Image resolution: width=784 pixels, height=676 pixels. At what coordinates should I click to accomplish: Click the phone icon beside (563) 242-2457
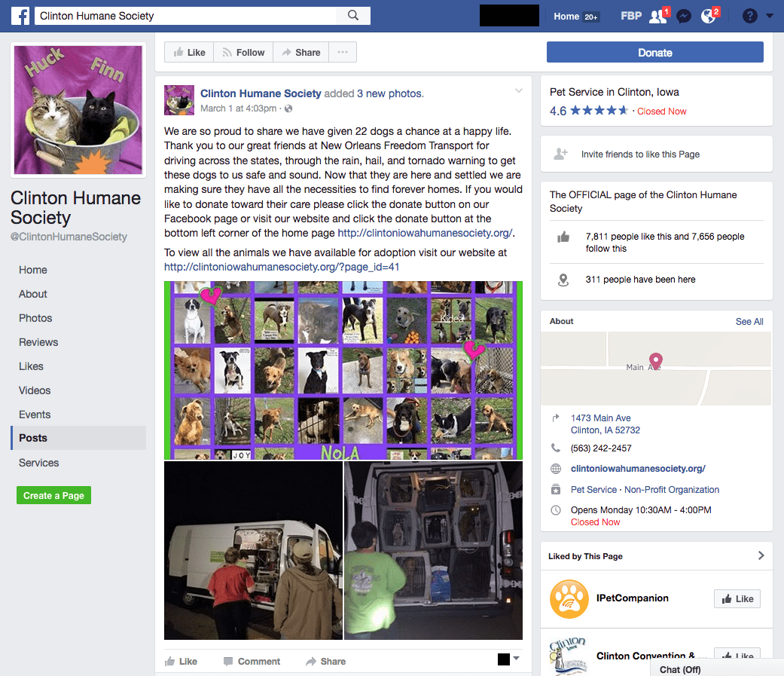tap(556, 448)
